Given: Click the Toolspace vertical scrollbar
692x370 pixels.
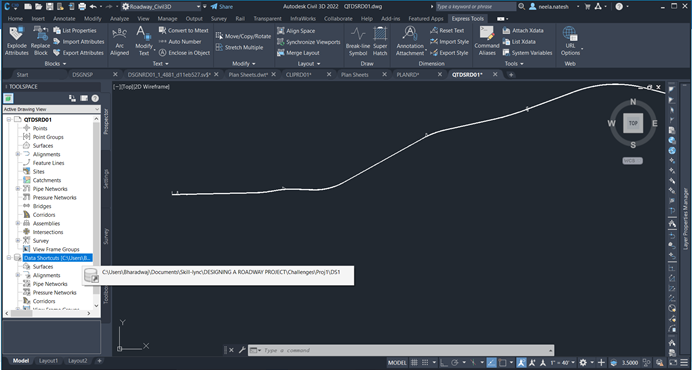Looking at the screenshot, I should coord(97,212).
